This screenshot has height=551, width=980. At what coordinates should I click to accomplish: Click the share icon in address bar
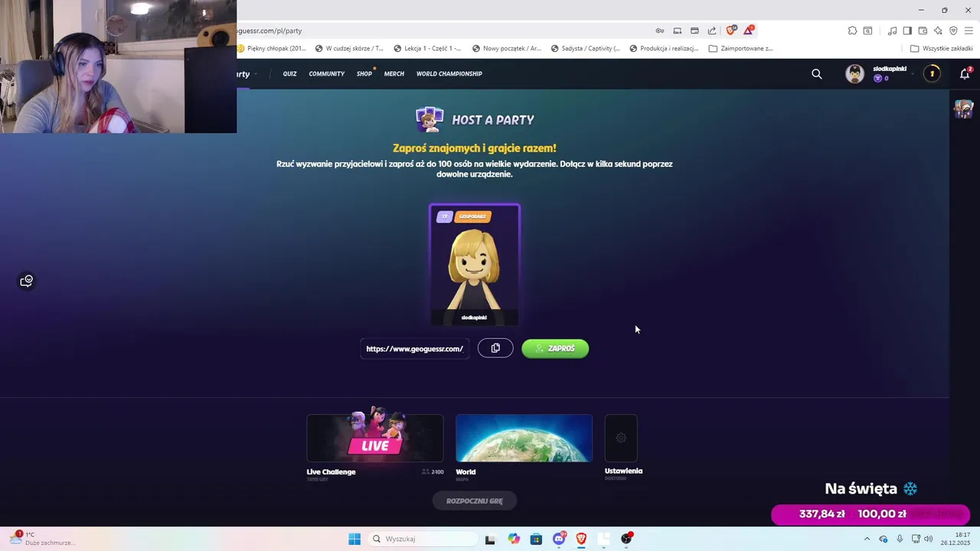point(712,31)
